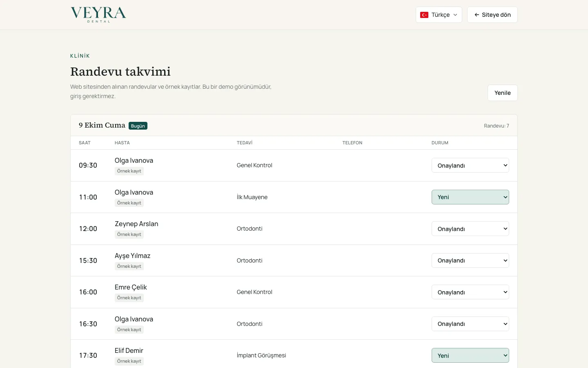
Task: Open status dropdown for the 09:30 appointment
Action: 470,165
